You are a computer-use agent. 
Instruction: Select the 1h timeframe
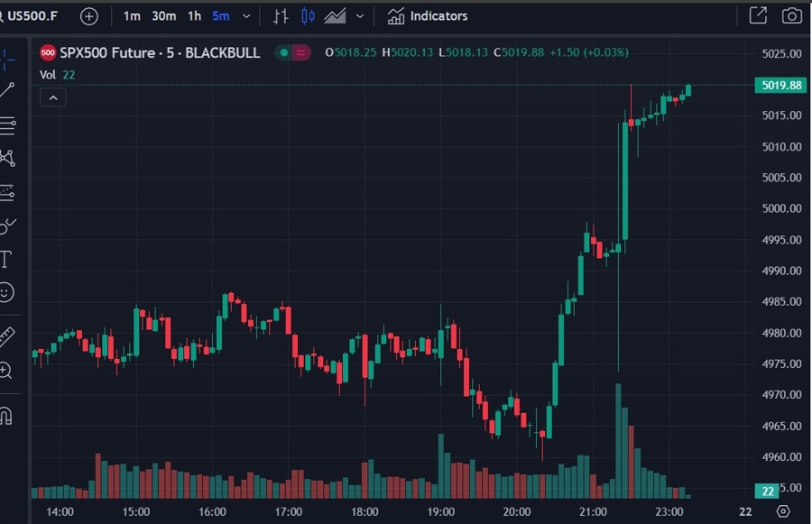194,16
